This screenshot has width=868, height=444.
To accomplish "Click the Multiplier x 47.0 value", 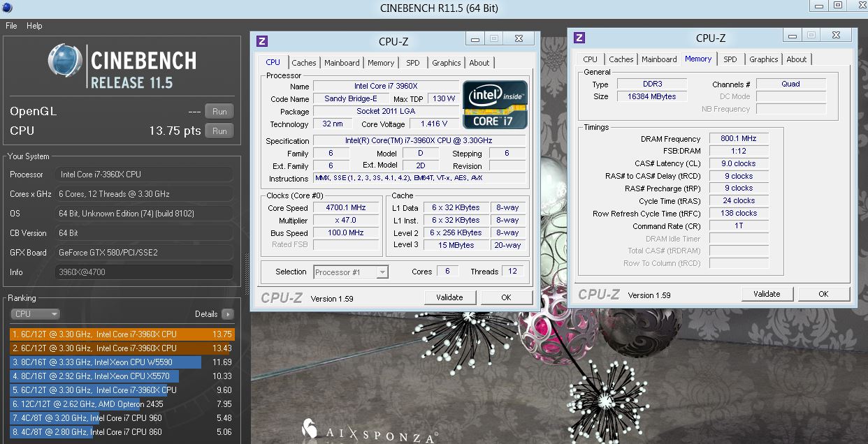I will 346,220.
